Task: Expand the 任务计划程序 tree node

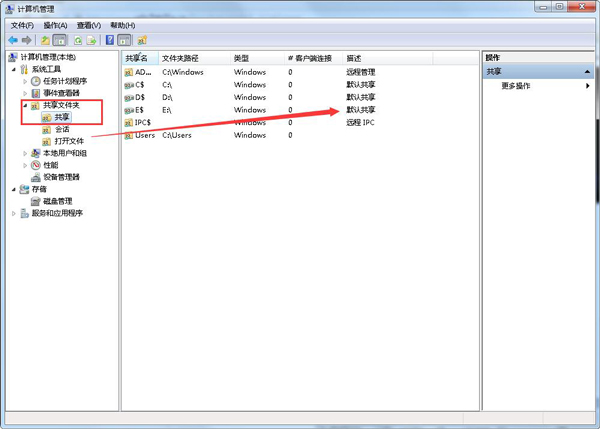Action: [25, 81]
